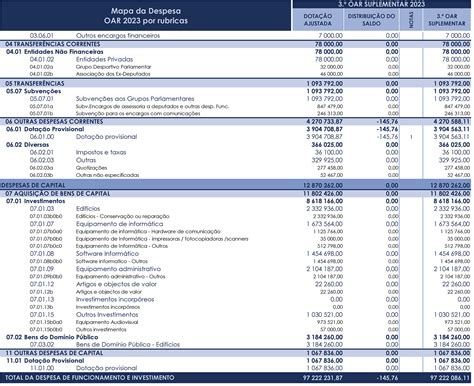Select 'Edifícios - Conservação ou reparação' label
474x386 pixels.
(x=122, y=216)
